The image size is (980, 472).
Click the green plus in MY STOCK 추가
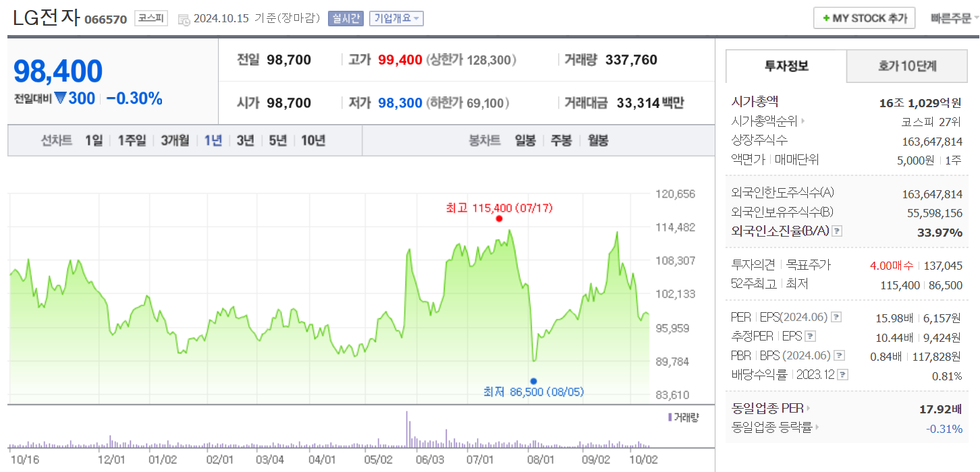coord(826,19)
